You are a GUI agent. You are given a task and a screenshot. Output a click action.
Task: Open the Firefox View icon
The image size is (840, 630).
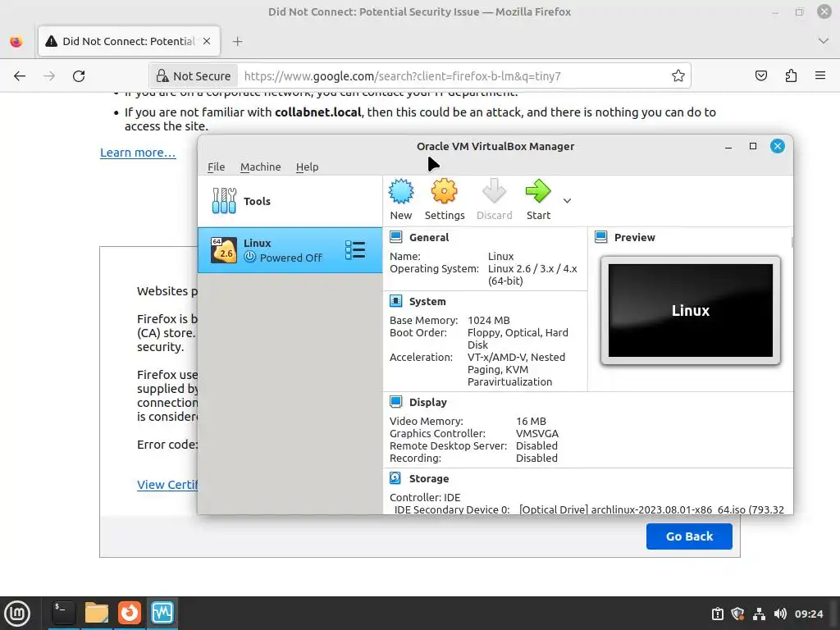pyautogui.click(x=16, y=41)
